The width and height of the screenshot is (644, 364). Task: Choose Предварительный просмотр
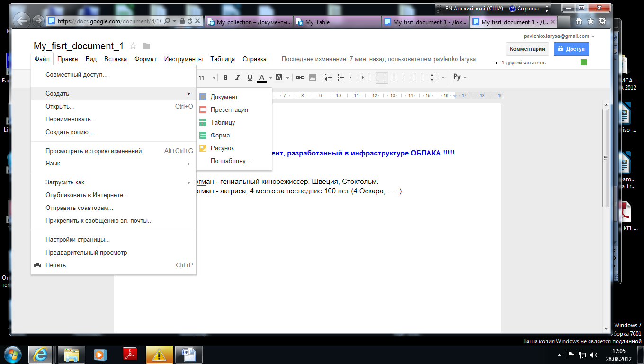tap(114, 253)
